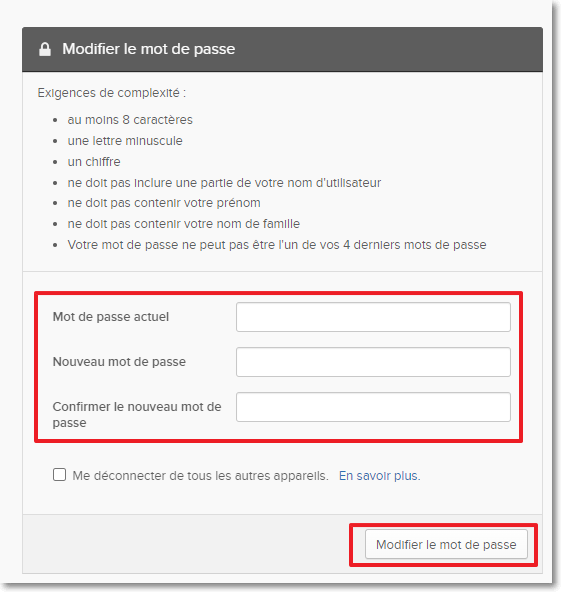Click the 'Mot de passe actuel' label
The height and width of the screenshot is (592, 561).
111,317
